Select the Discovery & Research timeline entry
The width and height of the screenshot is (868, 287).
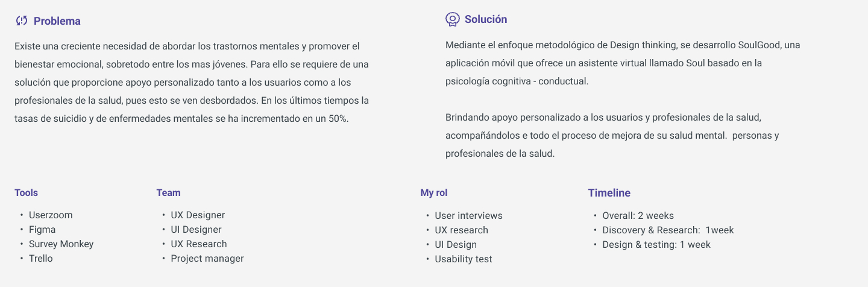tap(668, 230)
